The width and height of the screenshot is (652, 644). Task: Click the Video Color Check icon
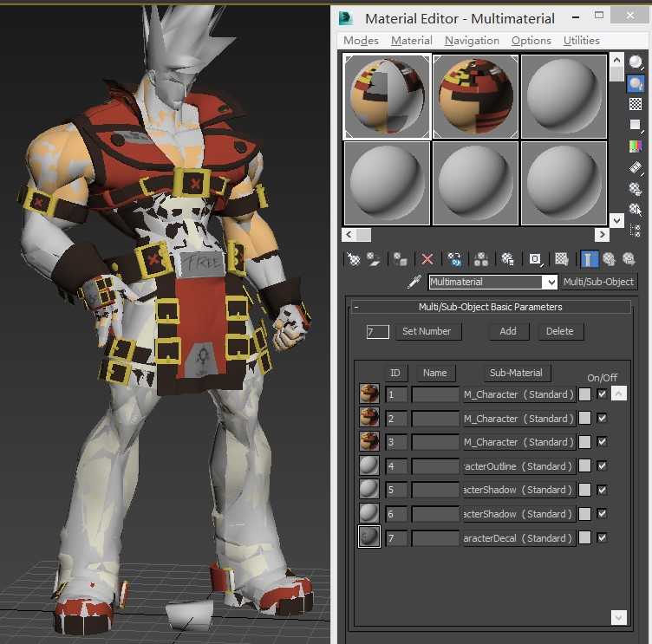click(636, 146)
